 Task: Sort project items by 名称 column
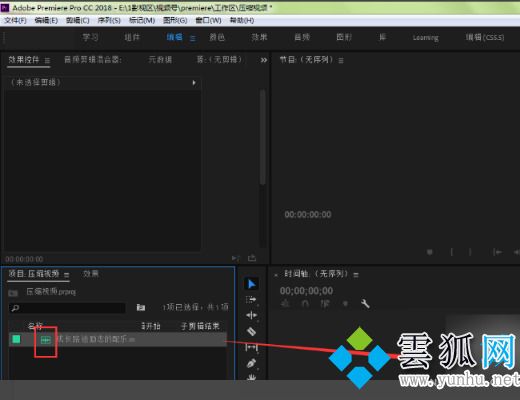[x=35, y=326]
